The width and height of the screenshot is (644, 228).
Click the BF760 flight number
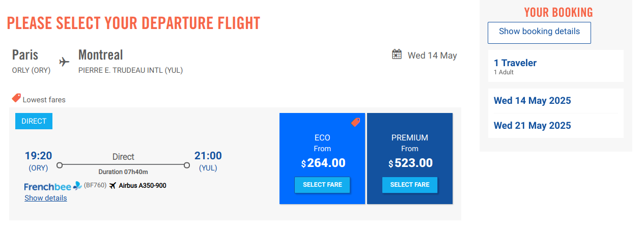click(x=95, y=185)
